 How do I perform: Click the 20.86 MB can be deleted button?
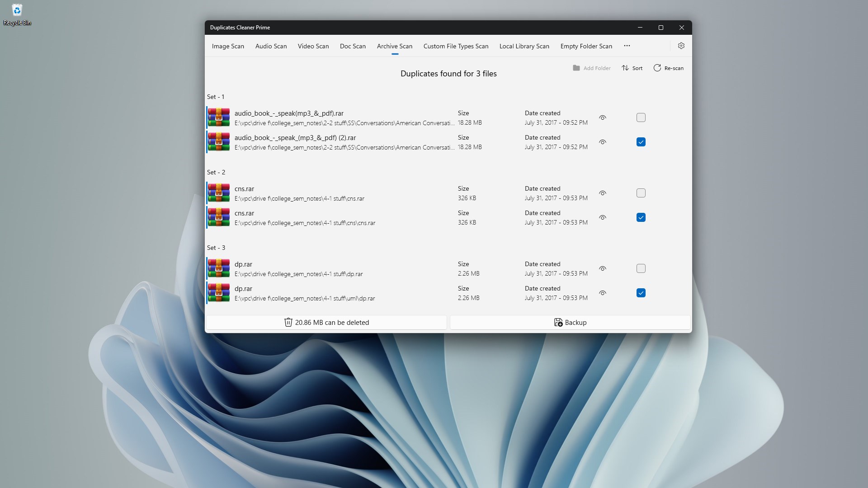(327, 322)
